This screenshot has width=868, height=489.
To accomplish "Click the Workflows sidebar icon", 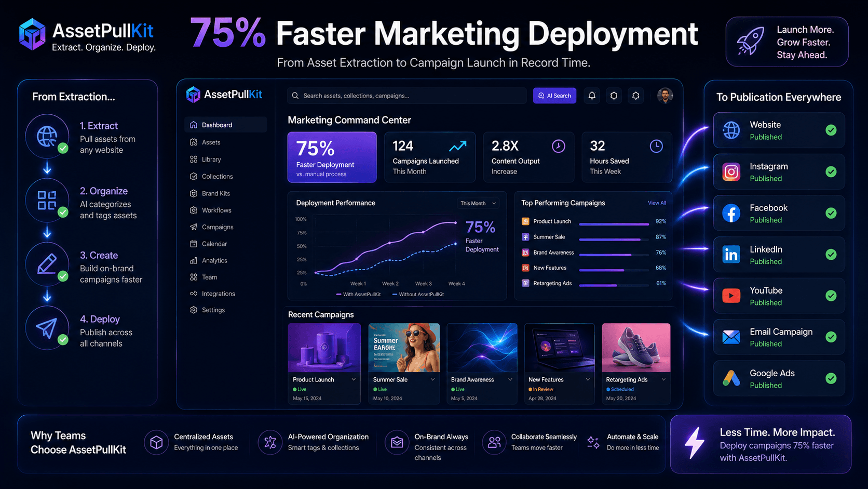I will 194,210.
